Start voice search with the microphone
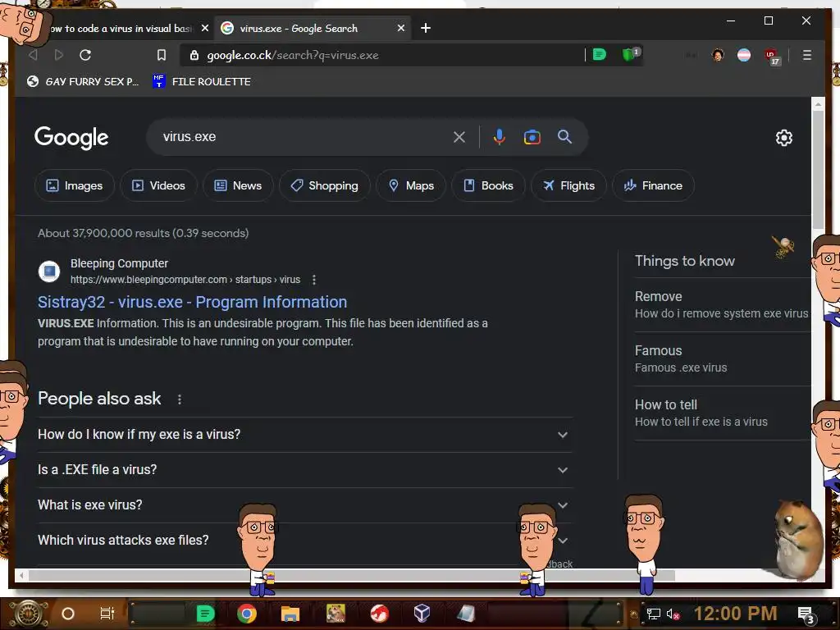Image resolution: width=840 pixels, height=630 pixels. point(500,137)
